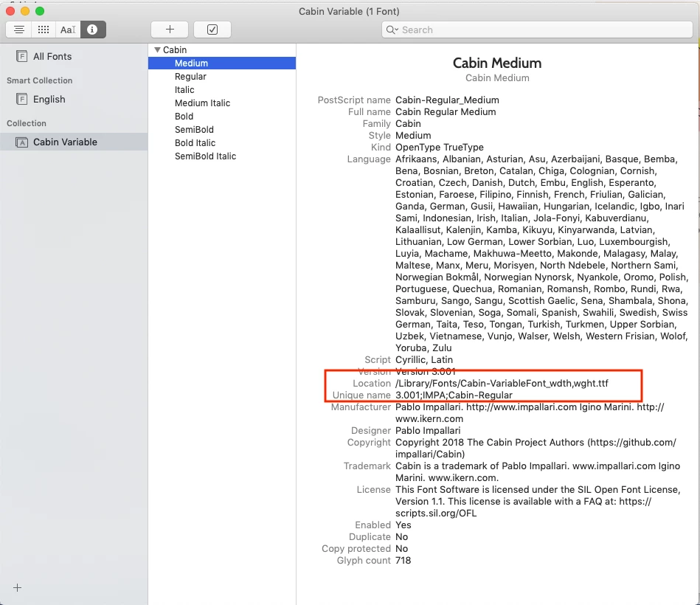Toggle enable/disable font checkmark button
This screenshot has height=605, width=700.
coord(212,30)
